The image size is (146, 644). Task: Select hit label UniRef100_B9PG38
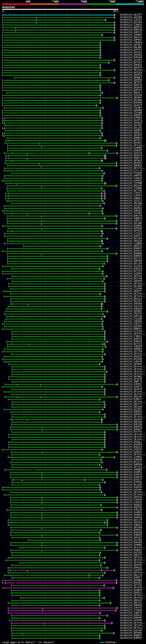pos(131,30)
